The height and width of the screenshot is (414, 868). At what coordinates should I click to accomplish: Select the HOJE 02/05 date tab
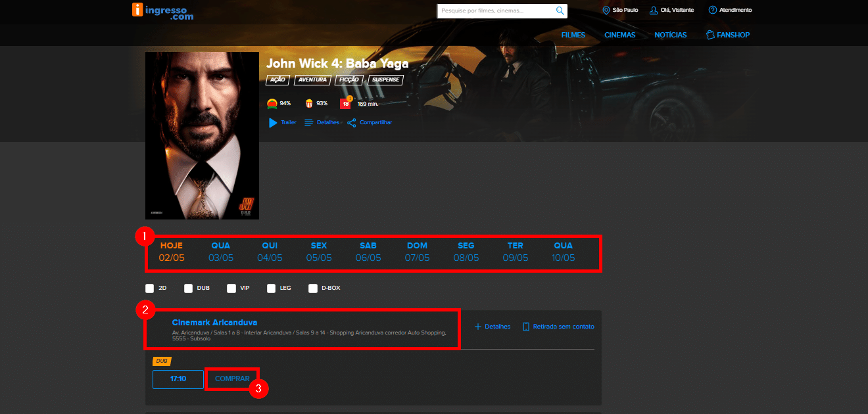click(x=172, y=252)
